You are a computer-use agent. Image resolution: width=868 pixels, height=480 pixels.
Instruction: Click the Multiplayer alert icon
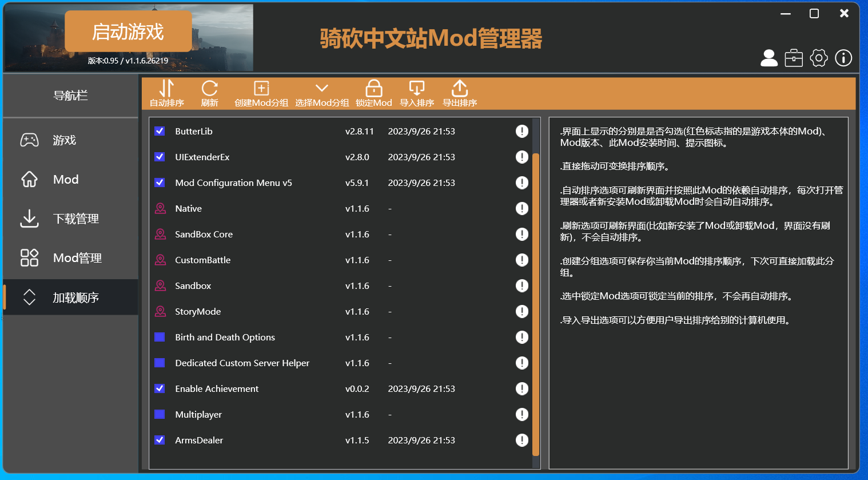[522, 414]
